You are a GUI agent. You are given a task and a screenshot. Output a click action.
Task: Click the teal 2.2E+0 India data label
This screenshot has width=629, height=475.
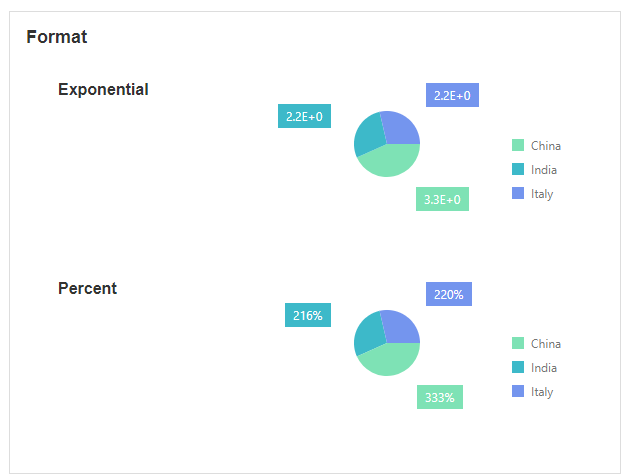pos(304,117)
